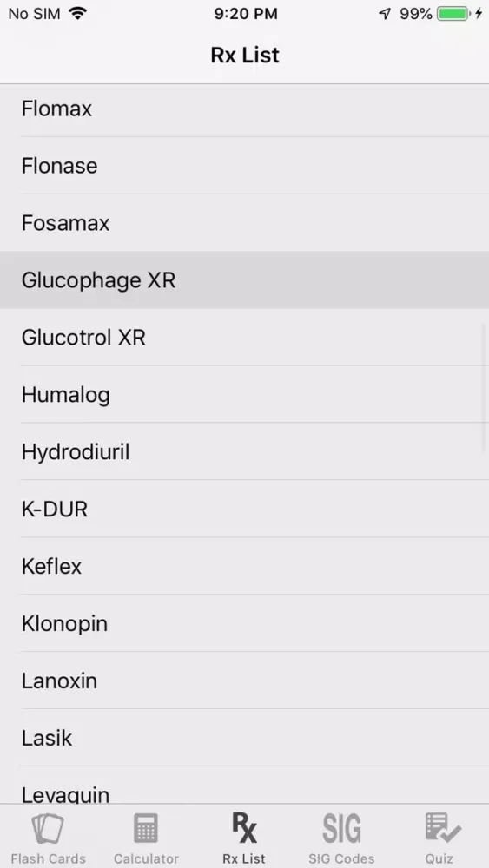Screen dimensions: 489x868
Task: Tap the Rx List tab icon
Action: click(244, 827)
